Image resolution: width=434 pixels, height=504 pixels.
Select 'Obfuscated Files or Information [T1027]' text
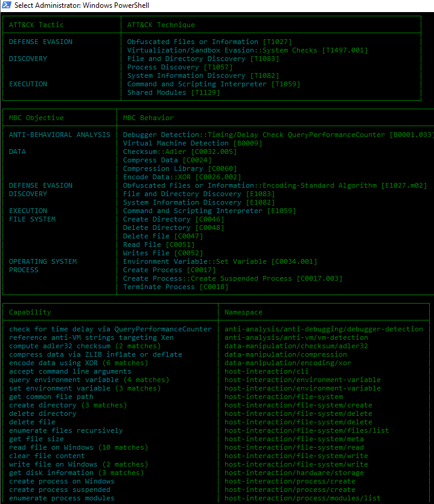click(209, 42)
